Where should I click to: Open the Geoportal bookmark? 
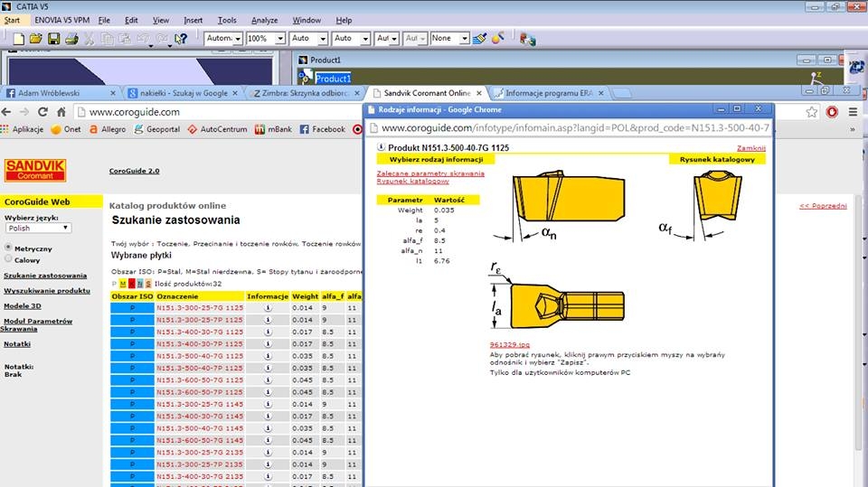point(157,129)
